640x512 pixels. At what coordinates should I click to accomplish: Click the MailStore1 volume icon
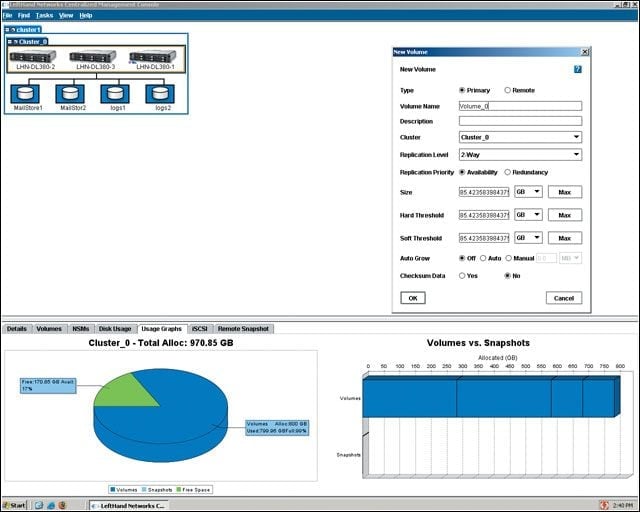click(x=25, y=94)
